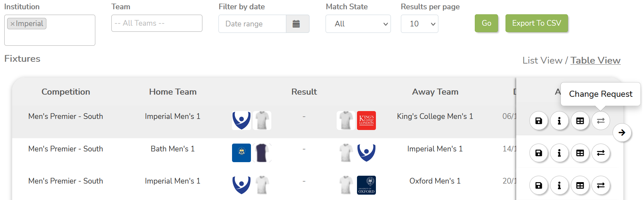The height and width of the screenshot is (200, 644).
Task: Click the table icon in the Oxford fixture row
Action: click(580, 185)
